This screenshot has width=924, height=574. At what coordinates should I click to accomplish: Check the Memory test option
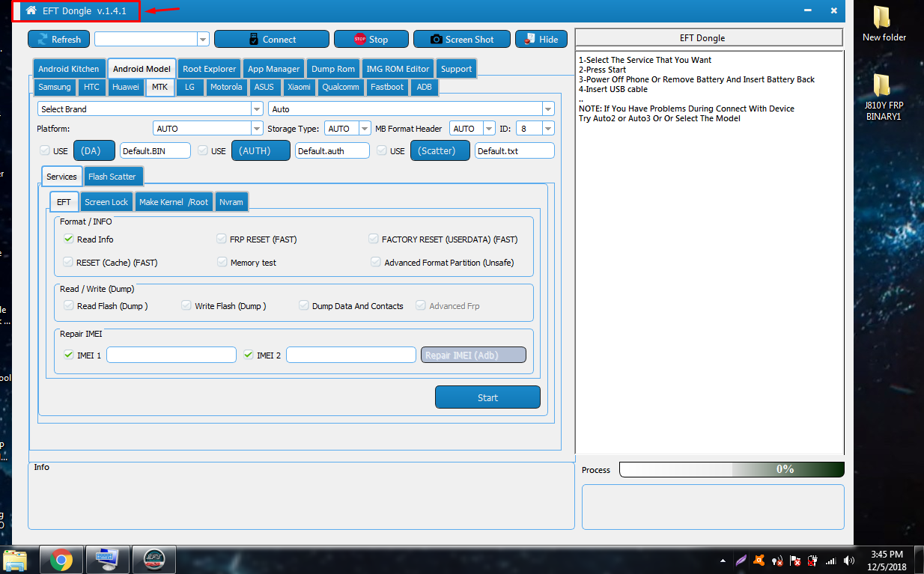pos(222,263)
